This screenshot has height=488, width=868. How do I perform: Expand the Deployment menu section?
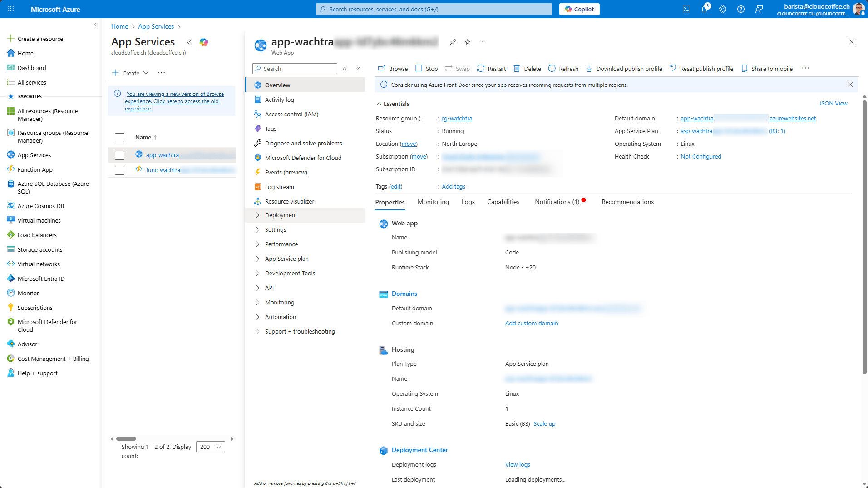(x=281, y=215)
